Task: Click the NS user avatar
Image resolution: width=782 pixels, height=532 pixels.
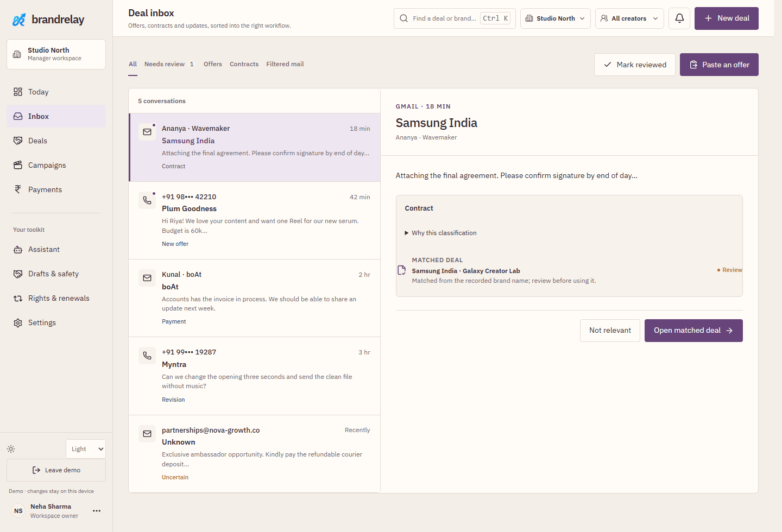Action: (x=18, y=511)
